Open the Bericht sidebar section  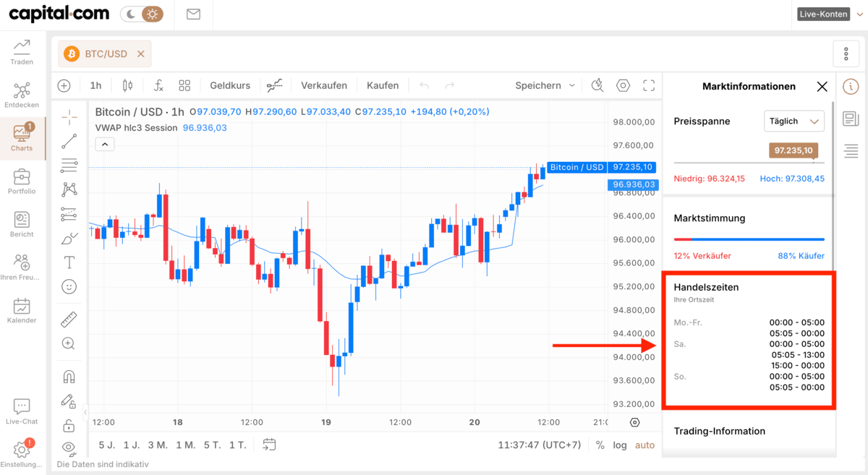[22, 224]
